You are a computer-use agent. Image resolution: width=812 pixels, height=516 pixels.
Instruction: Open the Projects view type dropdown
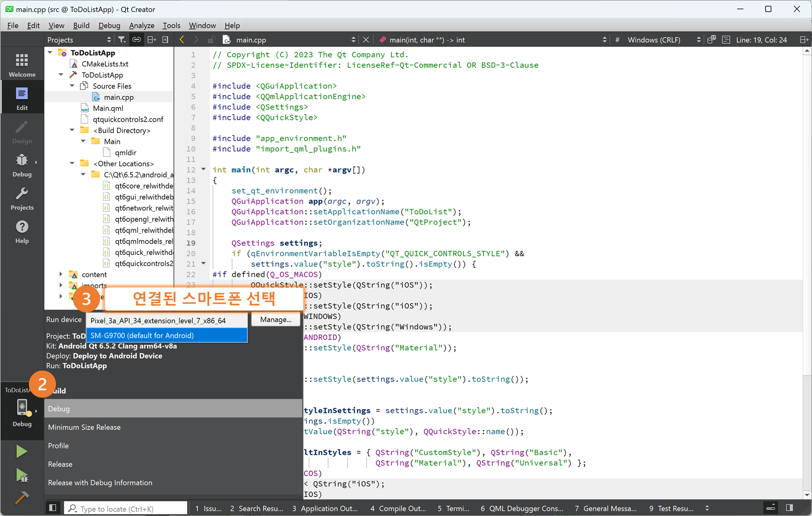click(x=79, y=40)
